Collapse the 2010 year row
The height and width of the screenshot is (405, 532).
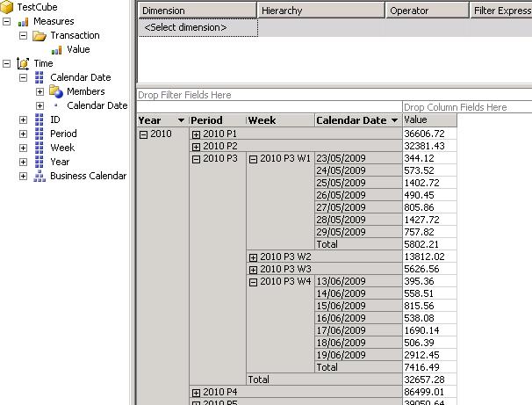tap(143, 134)
